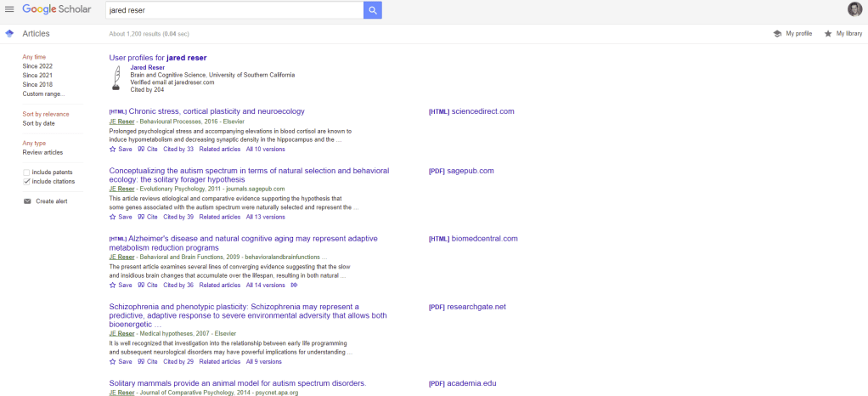Uncheck the include citations checkbox
The height and width of the screenshot is (396, 868).
[x=27, y=182]
